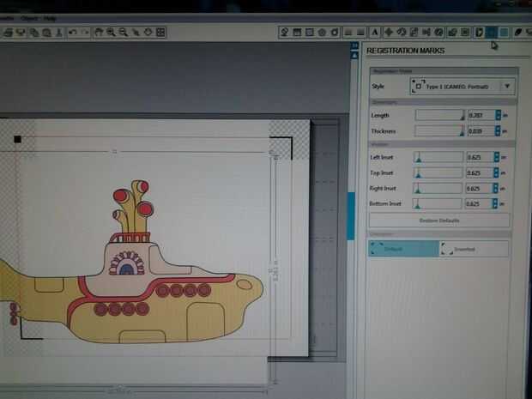Viewport: 532px width, 399px height.
Task: Open the Text Style 'A' icon
Action: click(x=375, y=33)
